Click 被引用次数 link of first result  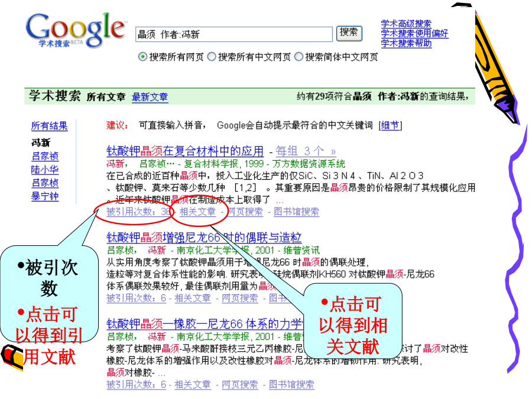click(x=138, y=212)
